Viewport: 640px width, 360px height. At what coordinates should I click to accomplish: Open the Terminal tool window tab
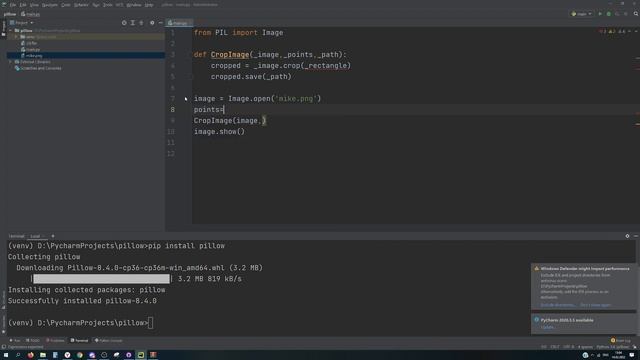(x=79, y=340)
